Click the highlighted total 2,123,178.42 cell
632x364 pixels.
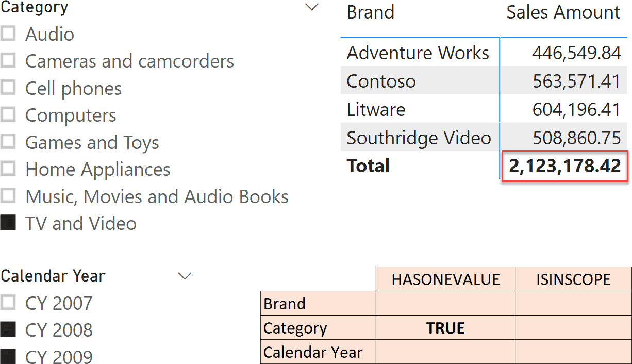[564, 166]
